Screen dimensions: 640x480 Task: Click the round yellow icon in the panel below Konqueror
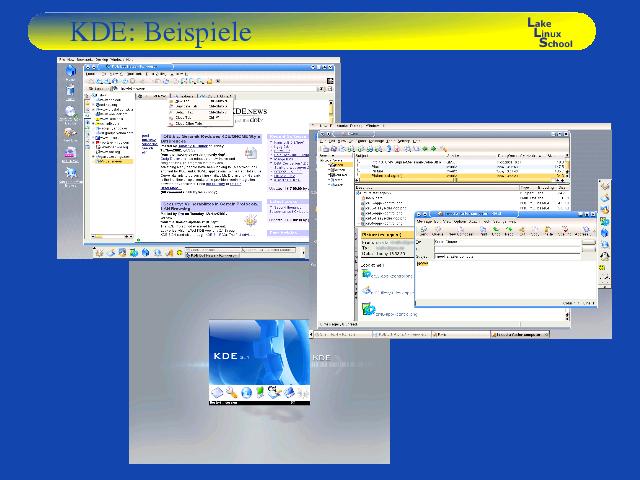coord(179,253)
